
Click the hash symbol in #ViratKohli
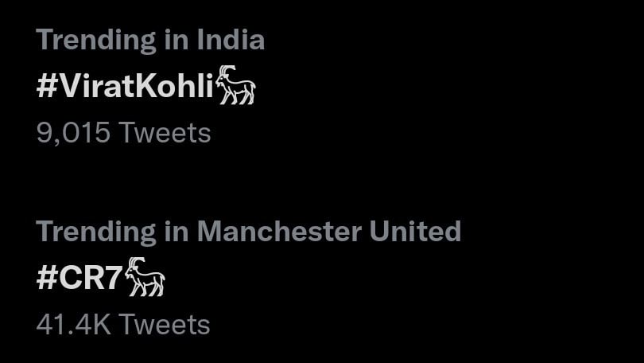pos(45,87)
